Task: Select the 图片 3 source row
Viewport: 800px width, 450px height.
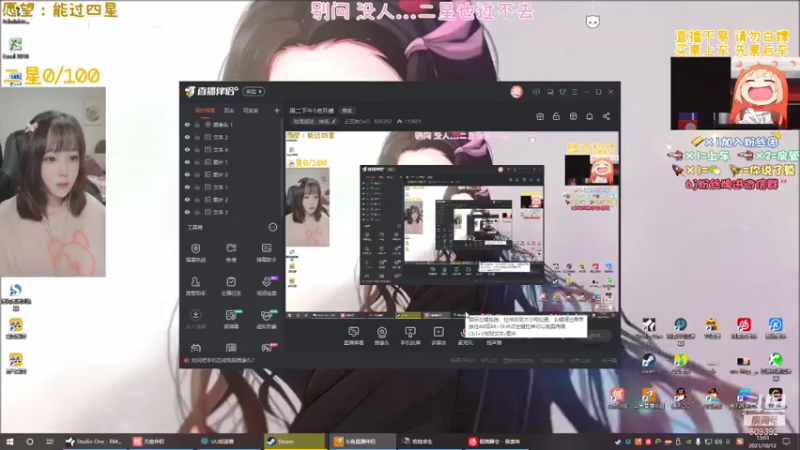Action: pos(232,175)
